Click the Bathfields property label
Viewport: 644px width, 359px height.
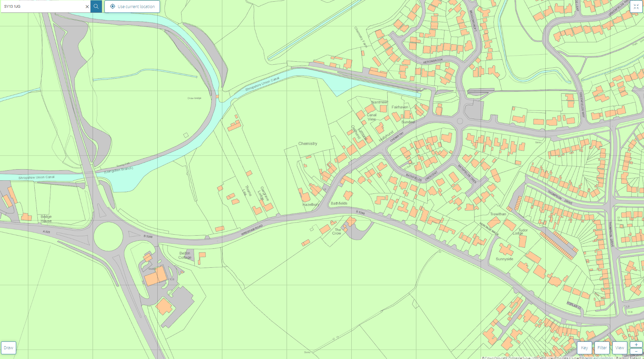coord(339,204)
